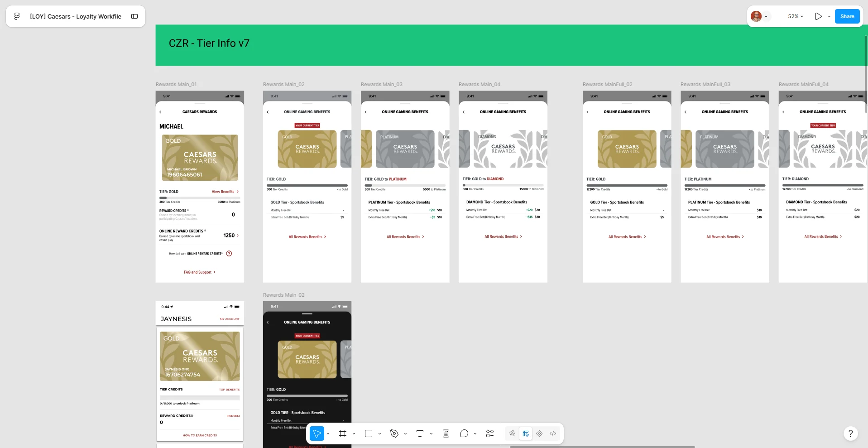Screen dimensions: 868x448
Task: Select the Rewards Main_01 frame label
Action: [x=176, y=84]
